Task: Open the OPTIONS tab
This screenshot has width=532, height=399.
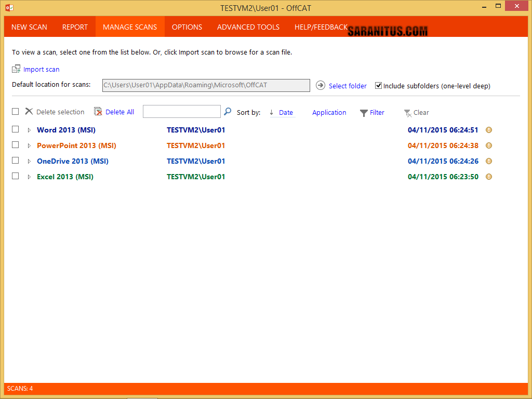Action: (187, 27)
